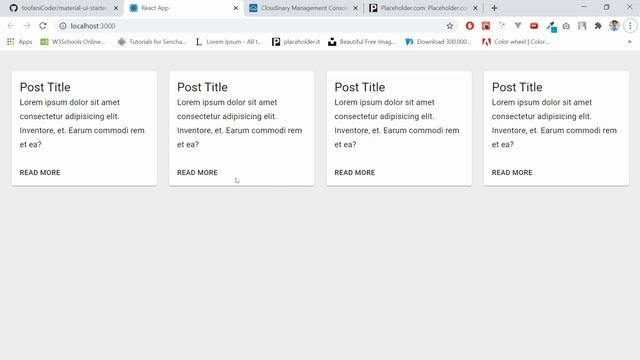640x360 pixels.
Task: Open the color picker eyedropper extension
Action: tap(551, 27)
